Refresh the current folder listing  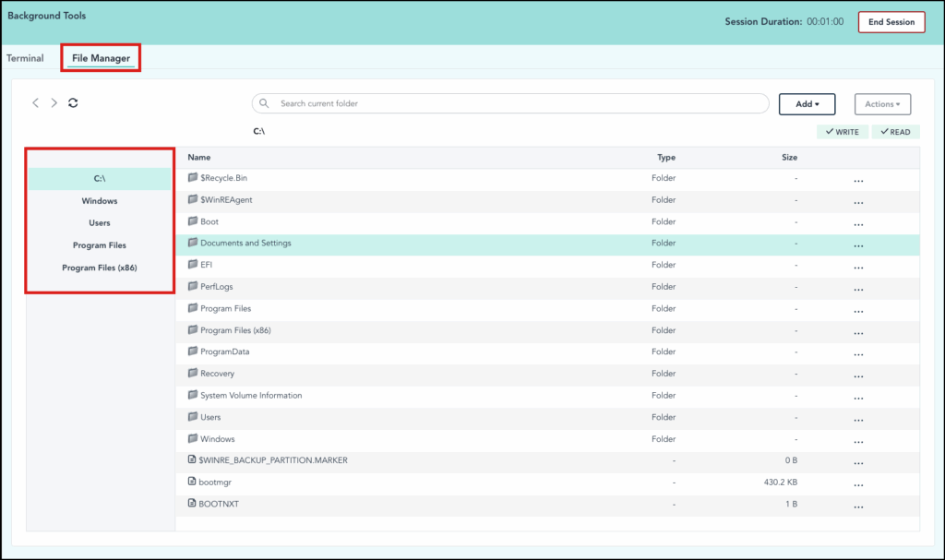pos(74,103)
